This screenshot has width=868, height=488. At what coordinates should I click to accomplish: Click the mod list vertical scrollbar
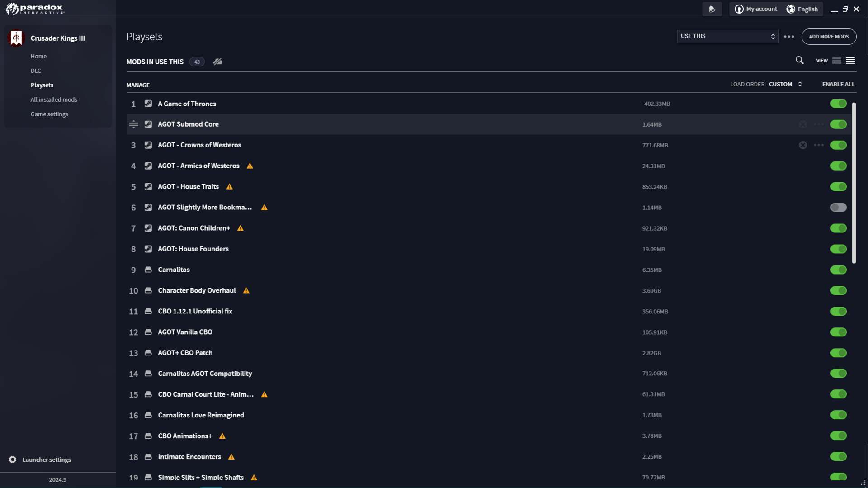854,183
